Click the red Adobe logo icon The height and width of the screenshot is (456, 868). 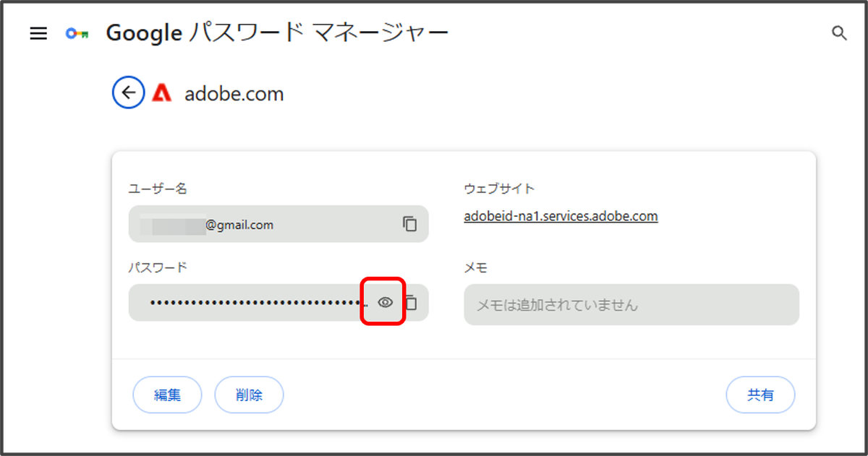(162, 93)
